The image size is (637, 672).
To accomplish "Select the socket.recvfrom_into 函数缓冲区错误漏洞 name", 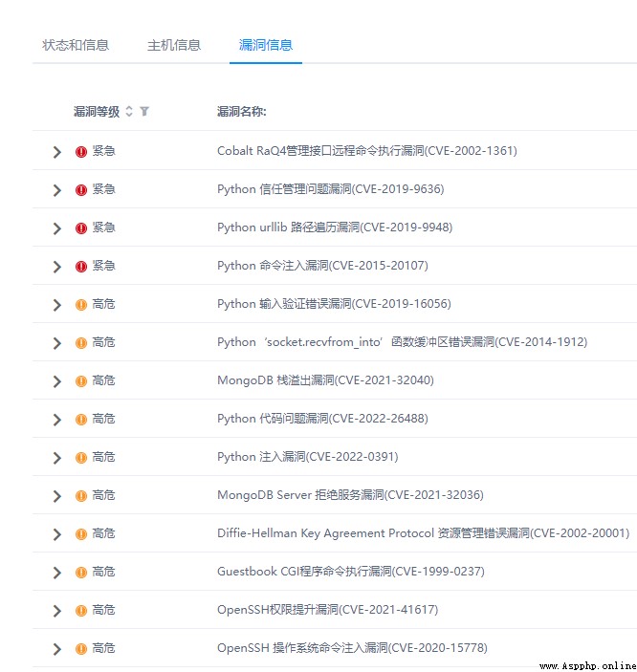I will 403,342.
